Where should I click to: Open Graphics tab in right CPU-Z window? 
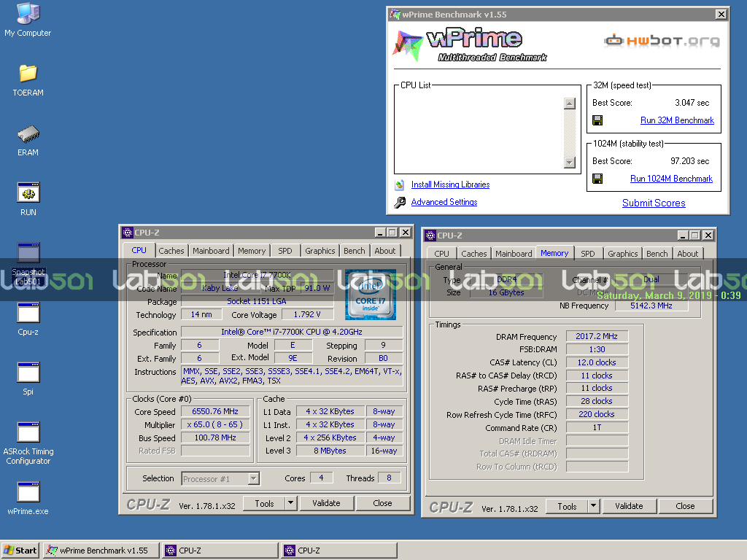(x=623, y=254)
